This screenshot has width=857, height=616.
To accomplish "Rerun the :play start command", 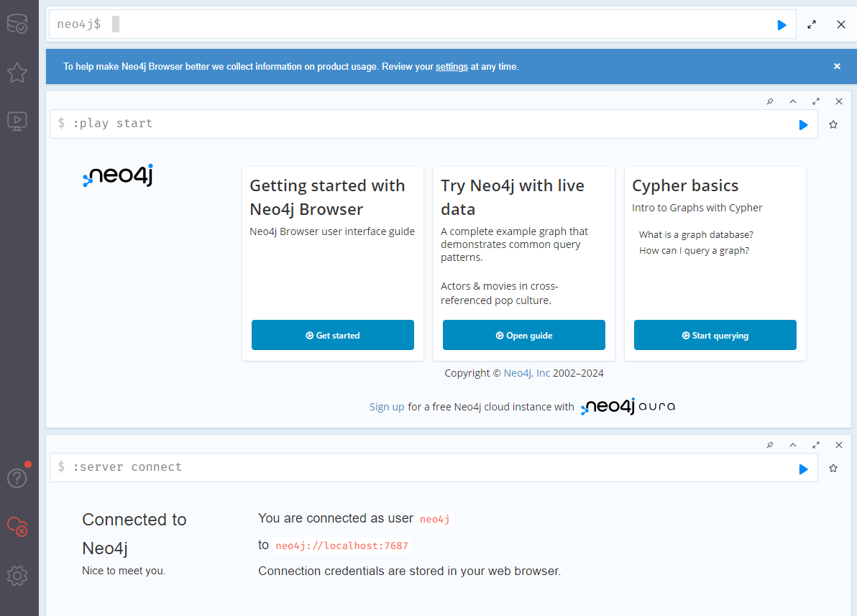I will click(x=803, y=124).
